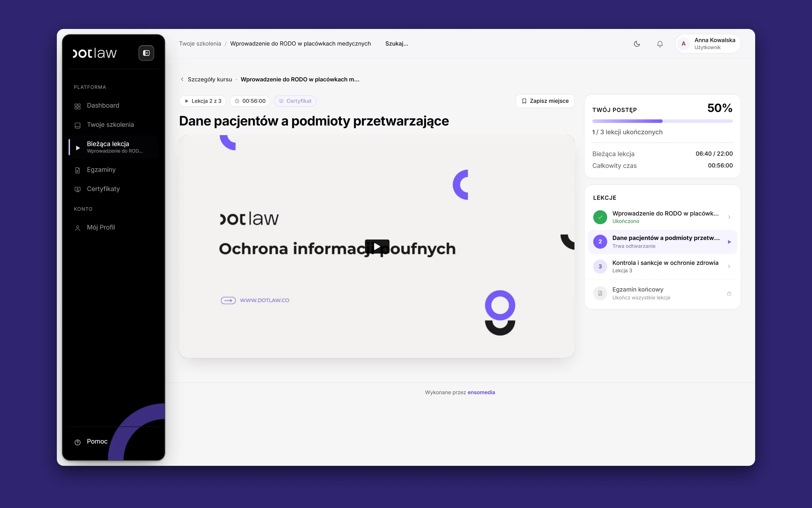Viewport: 812px width, 508px height.
Task: Play the lesson video
Action: (x=377, y=247)
